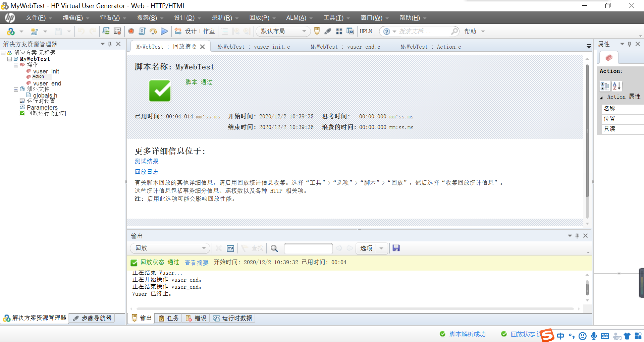Viewport: 644px width, 342px height.
Task: Click the compile script icon
Action: pyautogui.click(x=142, y=31)
